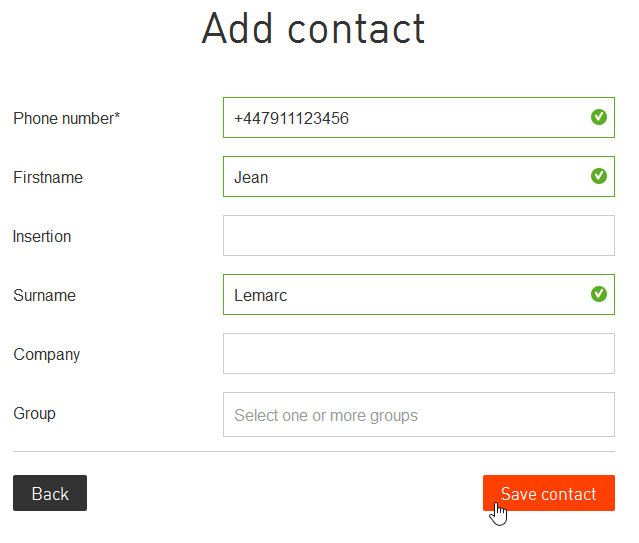Click the placeholder Select one or more groups
639x543 pixels.
tap(326, 415)
